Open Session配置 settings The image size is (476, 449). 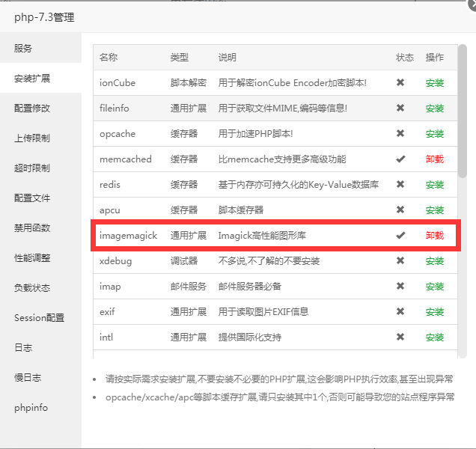39,318
